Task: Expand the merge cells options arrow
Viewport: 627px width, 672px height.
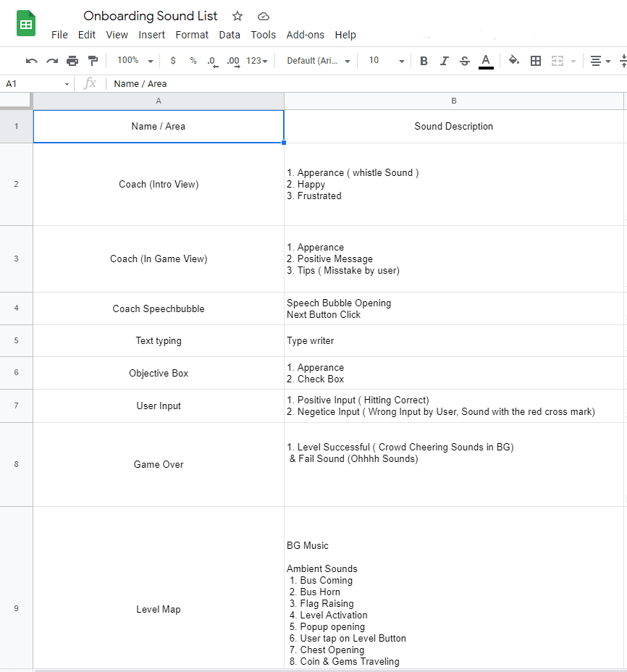Action: click(573, 62)
